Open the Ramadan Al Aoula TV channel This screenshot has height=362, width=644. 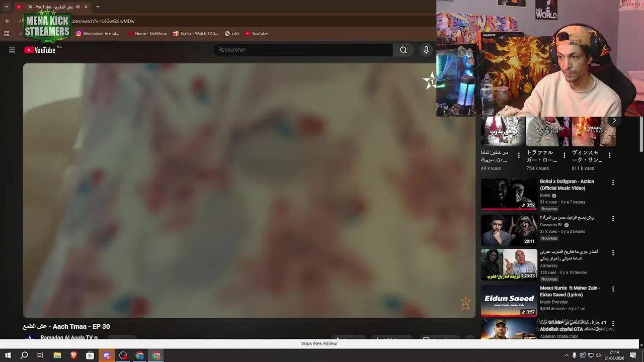66,338
